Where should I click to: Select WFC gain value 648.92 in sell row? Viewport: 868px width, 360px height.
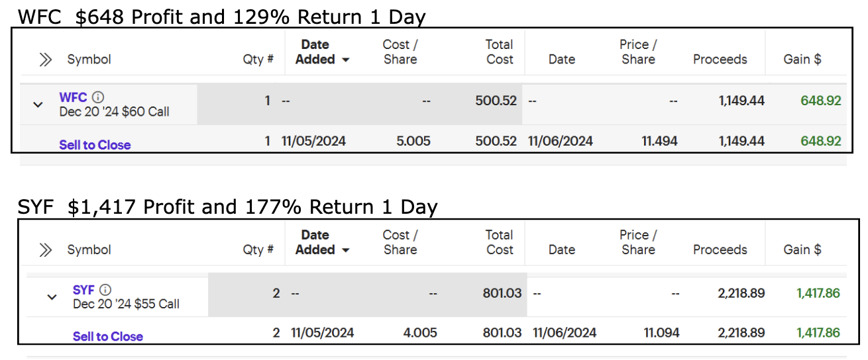point(820,141)
